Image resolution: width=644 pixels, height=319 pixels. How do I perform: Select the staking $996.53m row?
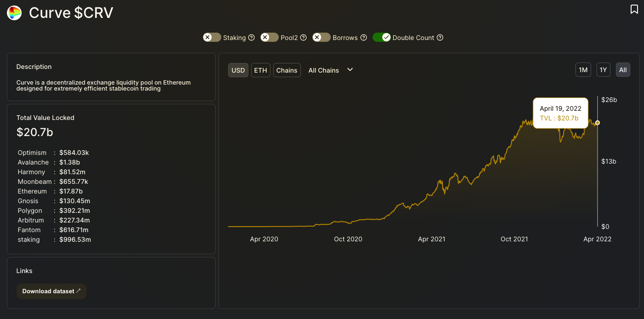(54, 239)
